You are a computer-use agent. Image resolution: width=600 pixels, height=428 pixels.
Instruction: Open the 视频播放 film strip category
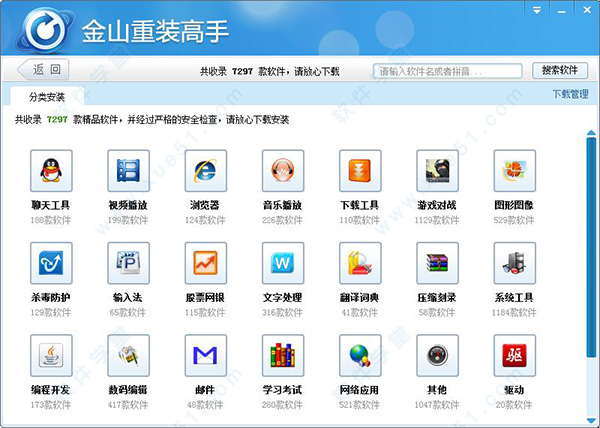pos(129,171)
